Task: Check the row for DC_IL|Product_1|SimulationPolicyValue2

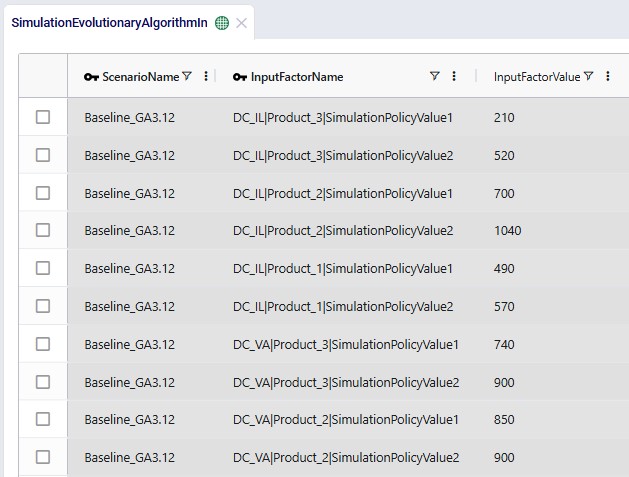Action: (x=43, y=306)
